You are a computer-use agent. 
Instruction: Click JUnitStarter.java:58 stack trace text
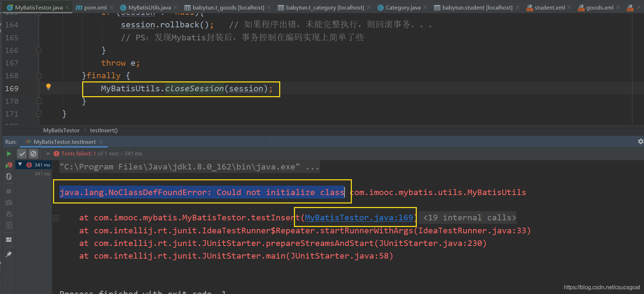pyautogui.click(x=340, y=256)
